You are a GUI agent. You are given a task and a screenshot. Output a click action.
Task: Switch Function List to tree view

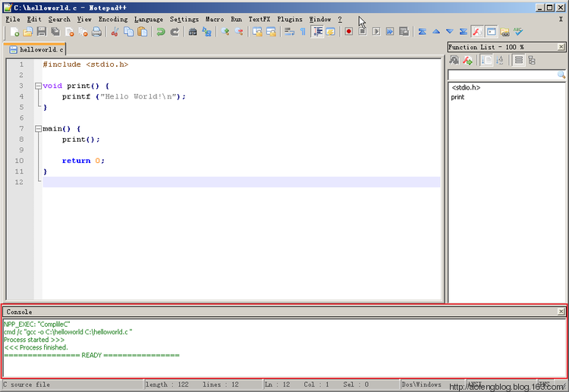pyautogui.click(x=532, y=60)
